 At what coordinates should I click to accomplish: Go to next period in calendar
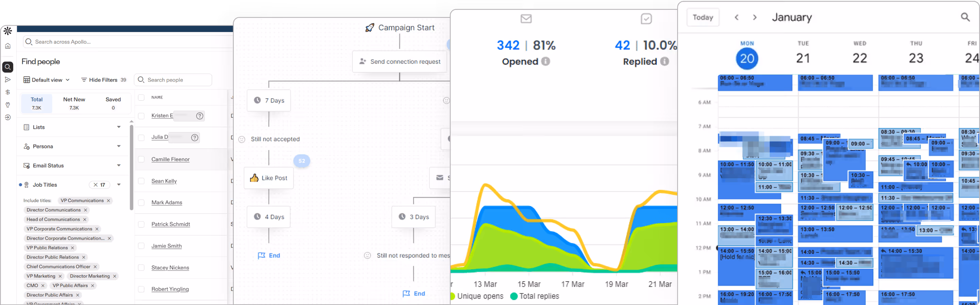tap(755, 17)
